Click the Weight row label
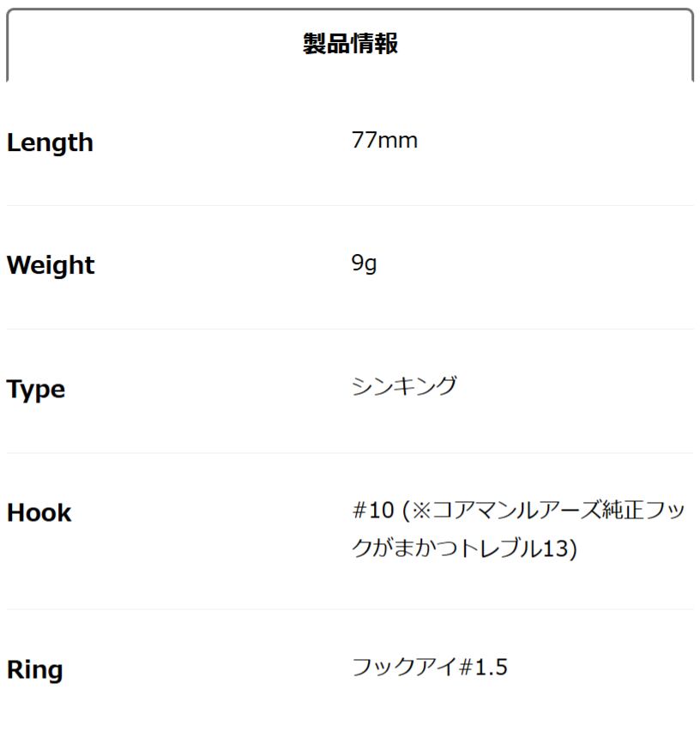The height and width of the screenshot is (756, 700). point(51,265)
